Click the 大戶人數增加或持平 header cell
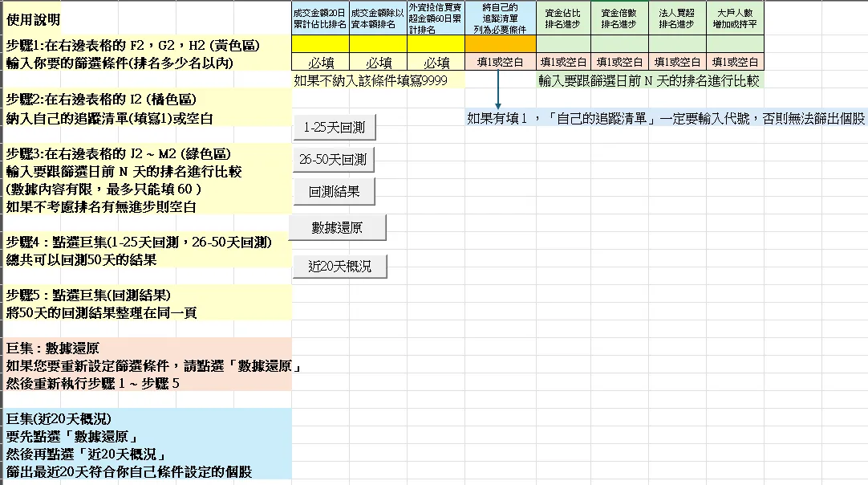The width and height of the screenshot is (868, 485). point(735,18)
